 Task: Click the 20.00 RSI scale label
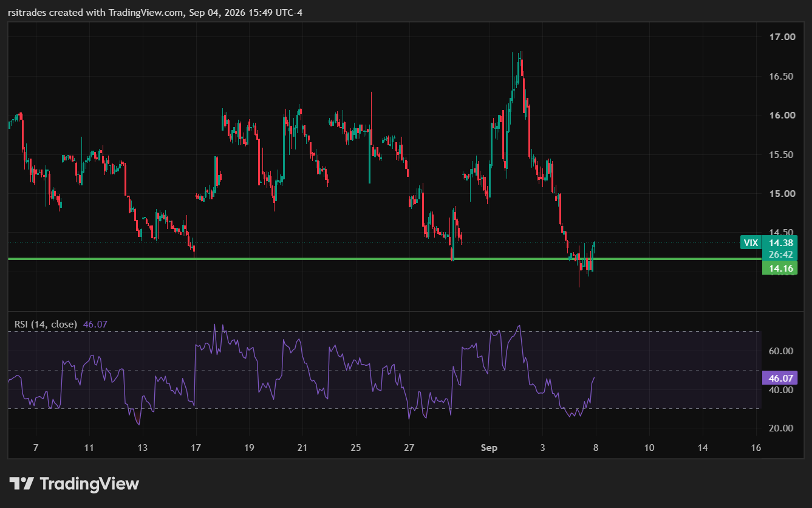(782, 428)
